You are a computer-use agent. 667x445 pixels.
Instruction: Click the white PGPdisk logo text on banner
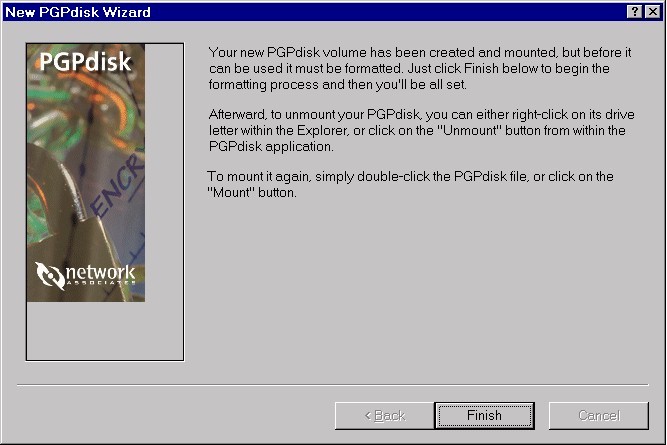click(x=85, y=62)
